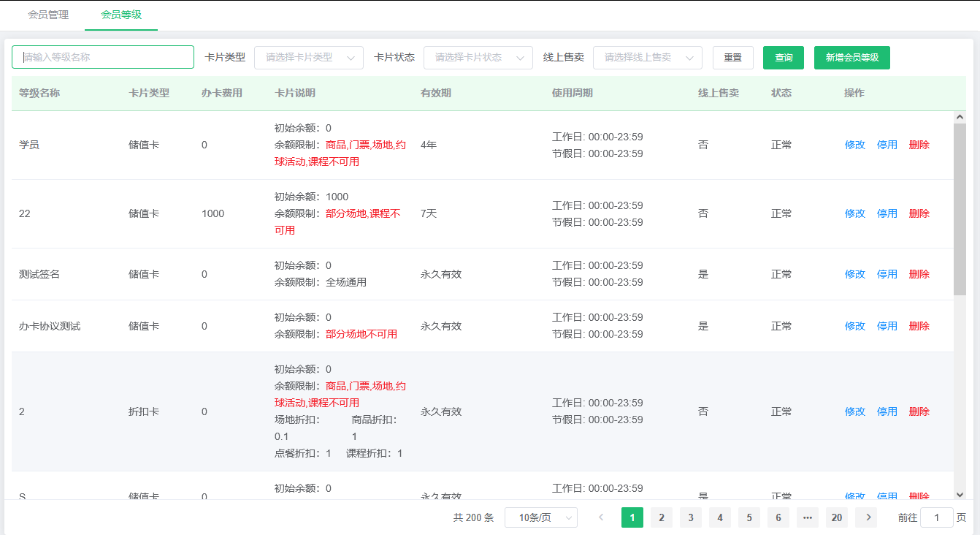Expand the 线上售卖 dropdown
The height and width of the screenshot is (535, 980).
648,58
